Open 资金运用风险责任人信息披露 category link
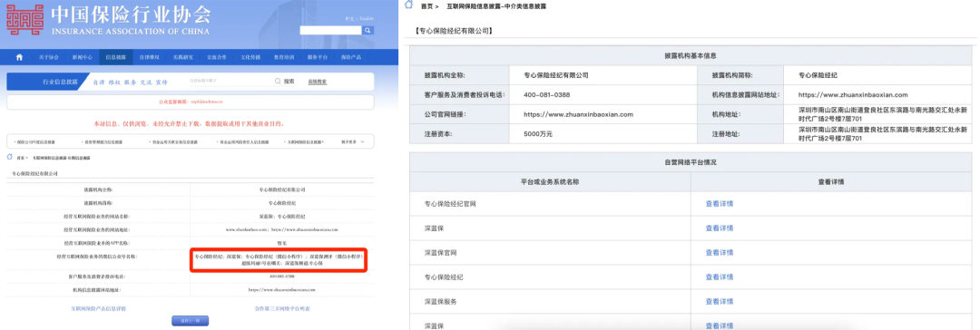This screenshot has height=330, width=980. pyautogui.click(x=244, y=142)
